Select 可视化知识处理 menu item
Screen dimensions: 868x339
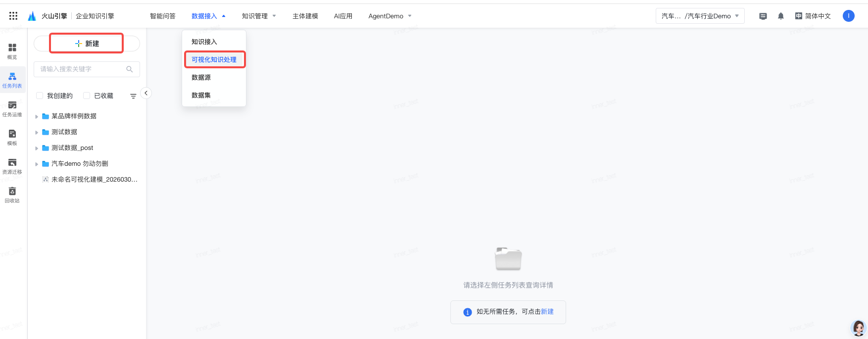pyautogui.click(x=214, y=59)
